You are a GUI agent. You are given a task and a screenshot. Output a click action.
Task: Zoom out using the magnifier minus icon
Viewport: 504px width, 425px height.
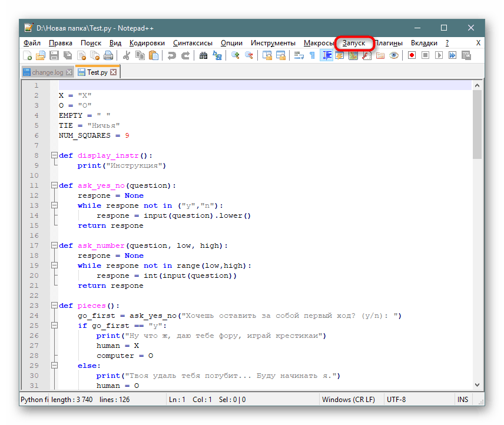point(249,55)
